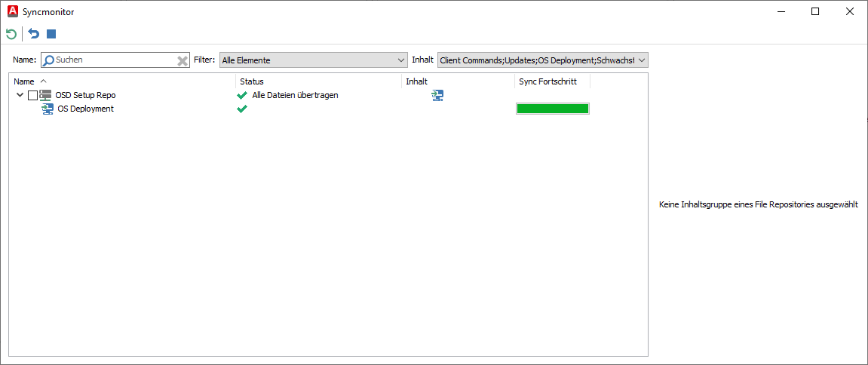Sort by the Name column header
Screen dimensions: 868x365
(24, 81)
